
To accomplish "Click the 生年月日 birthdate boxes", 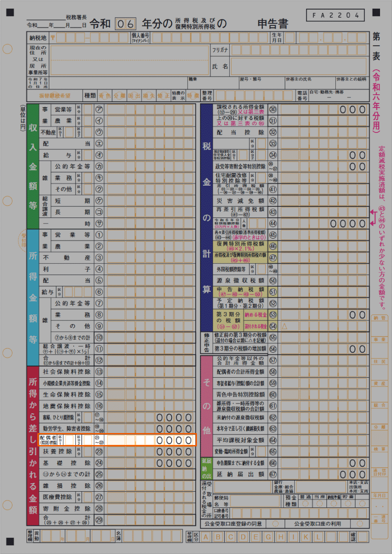I will point(327,38).
